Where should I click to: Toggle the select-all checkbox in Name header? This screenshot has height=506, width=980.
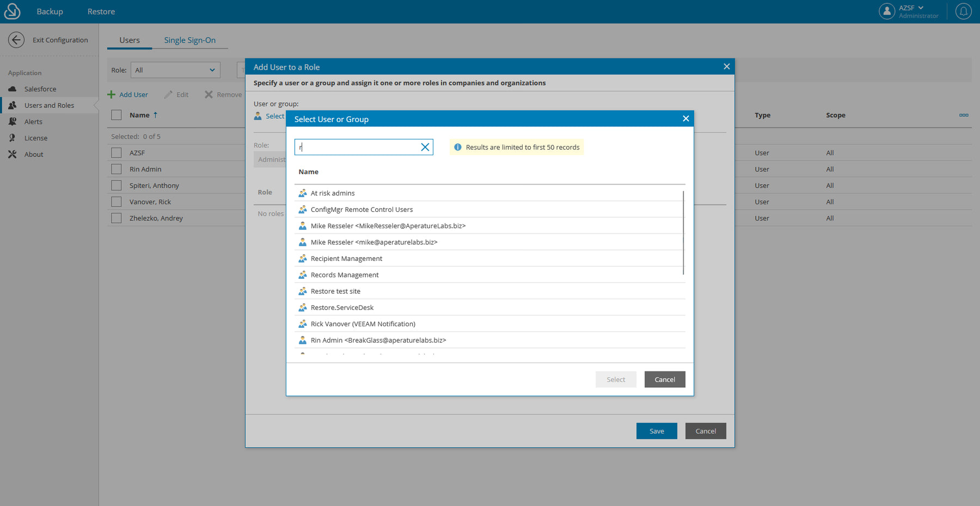tap(117, 115)
